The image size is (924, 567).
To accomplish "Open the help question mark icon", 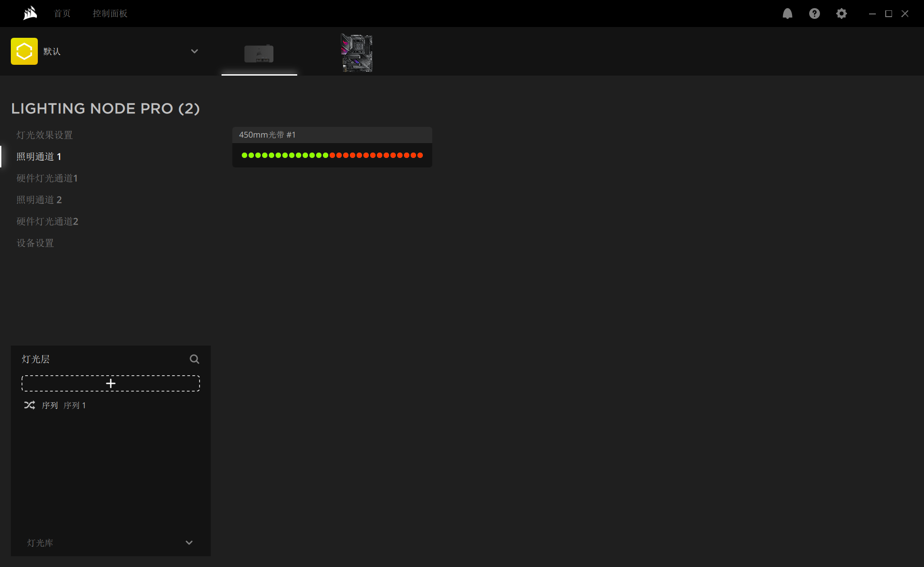I will tap(814, 13).
